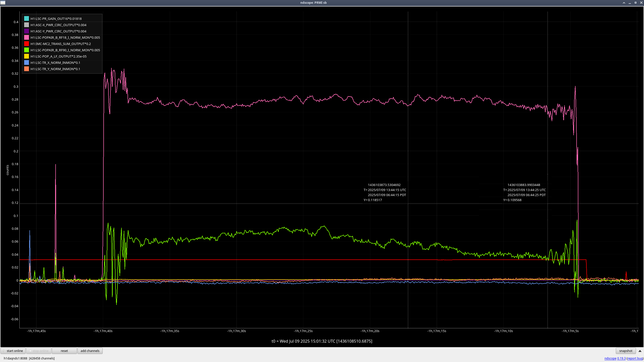The width and height of the screenshot is (644, 362).
Task: Click the pink swatch for POPAIR_B_RF18_I_NORM_MON
Action: click(26, 37)
